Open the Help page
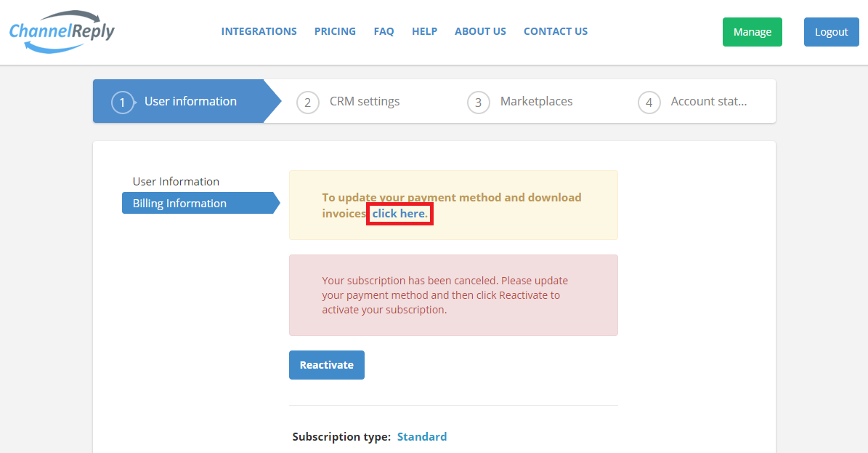868x453 pixels. point(425,31)
